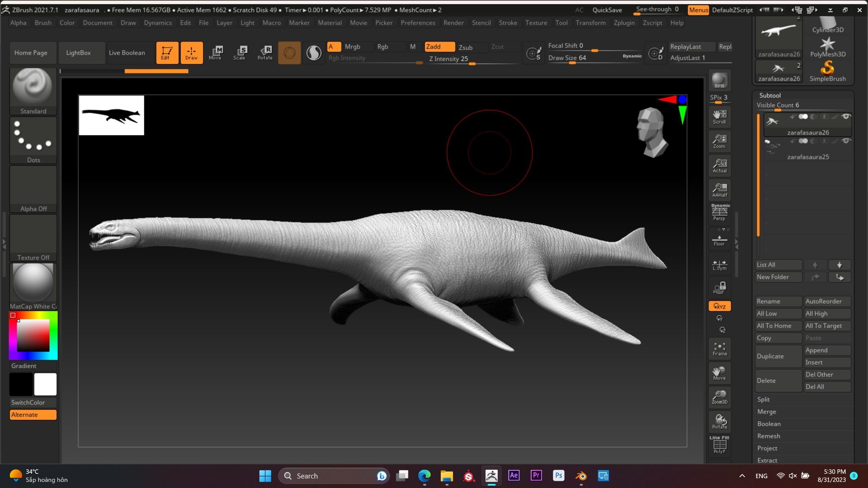The image size is (868, 488).
Task: Toggle XYZ rotation mode
Action: (719, 306)
